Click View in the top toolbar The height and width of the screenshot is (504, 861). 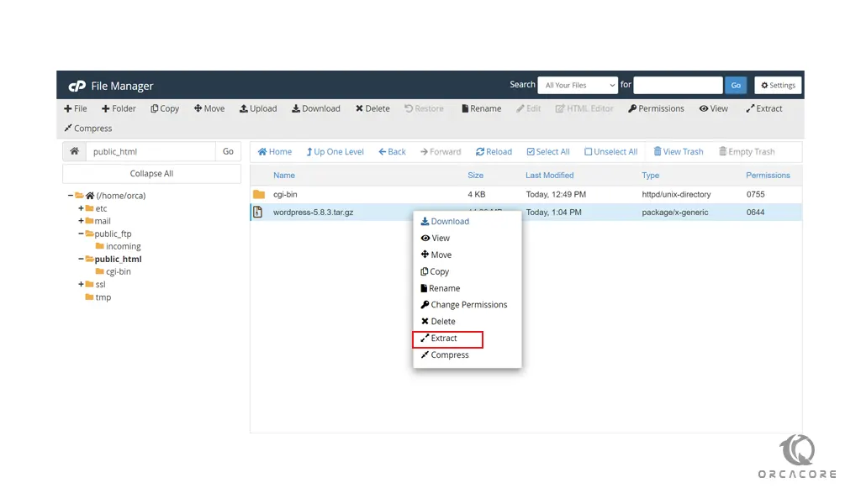click(713, 108)
